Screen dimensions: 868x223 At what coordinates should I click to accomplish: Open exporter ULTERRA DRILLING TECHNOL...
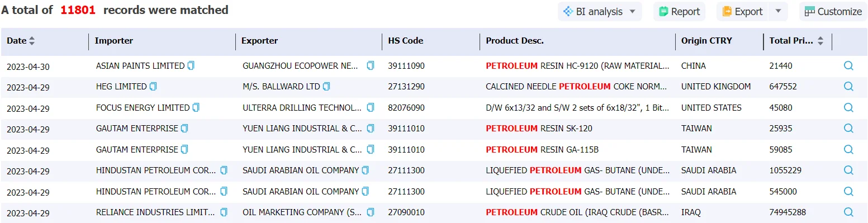pos(302,108)
